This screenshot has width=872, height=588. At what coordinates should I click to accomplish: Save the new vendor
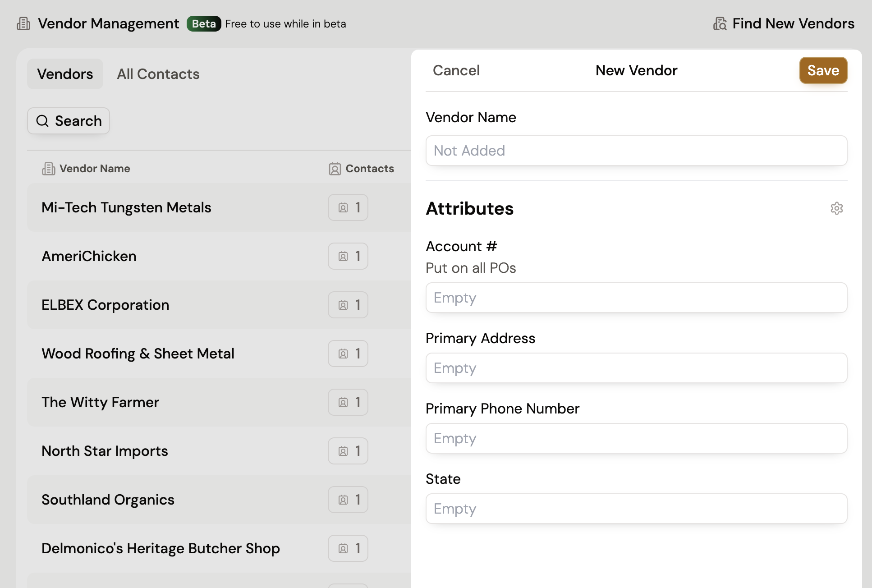[x=823, y=70]
